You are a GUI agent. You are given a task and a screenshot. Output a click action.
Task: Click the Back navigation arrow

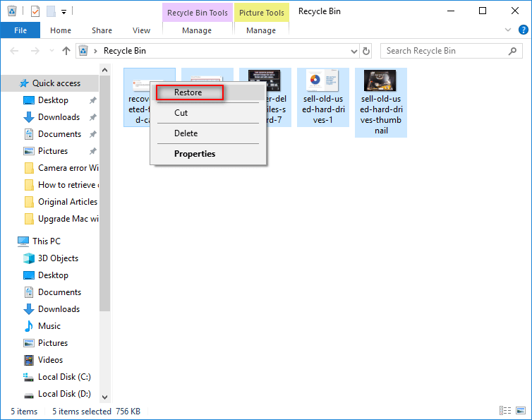[14, 51]
